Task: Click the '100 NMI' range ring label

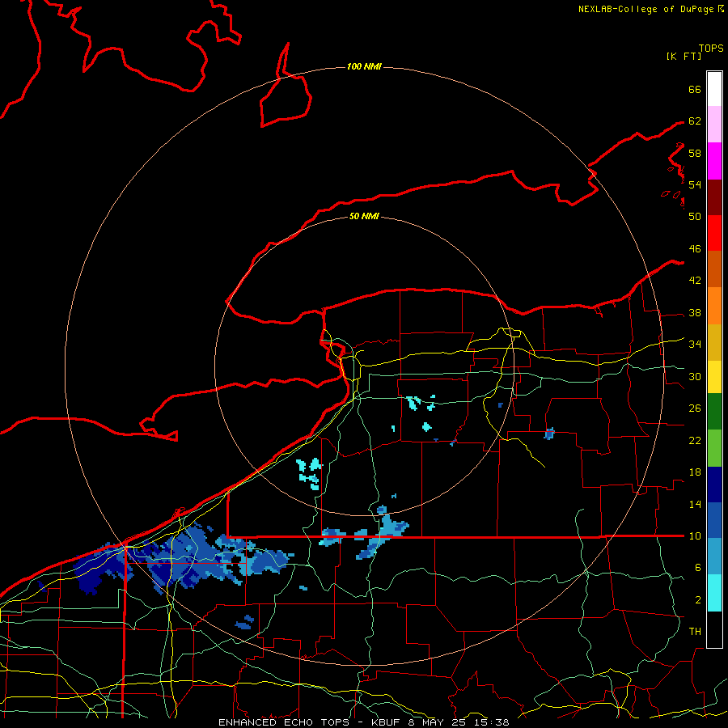Action: 364,66
